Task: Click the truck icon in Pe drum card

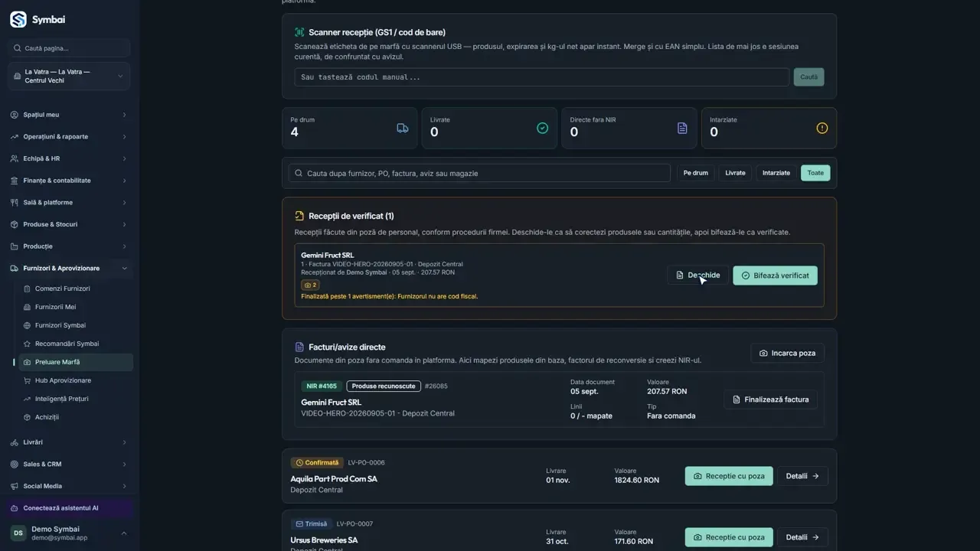Action: [x=403, y=128]
